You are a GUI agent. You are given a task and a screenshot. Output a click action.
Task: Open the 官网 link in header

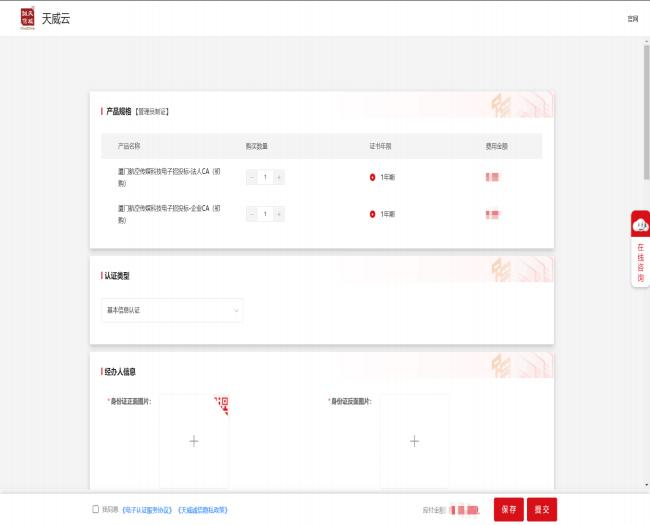coord(632,19)
